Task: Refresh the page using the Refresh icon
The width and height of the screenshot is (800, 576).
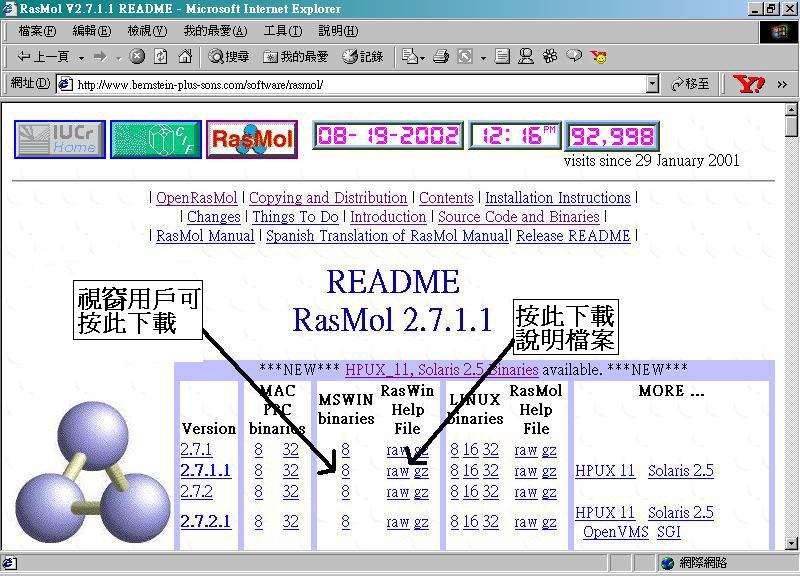Action: pos(161,56)
